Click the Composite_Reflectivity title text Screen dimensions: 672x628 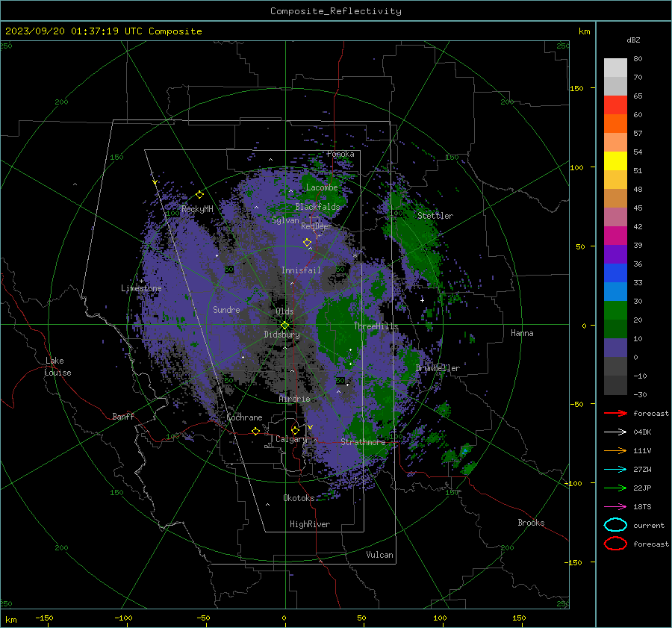coord(336,11)
